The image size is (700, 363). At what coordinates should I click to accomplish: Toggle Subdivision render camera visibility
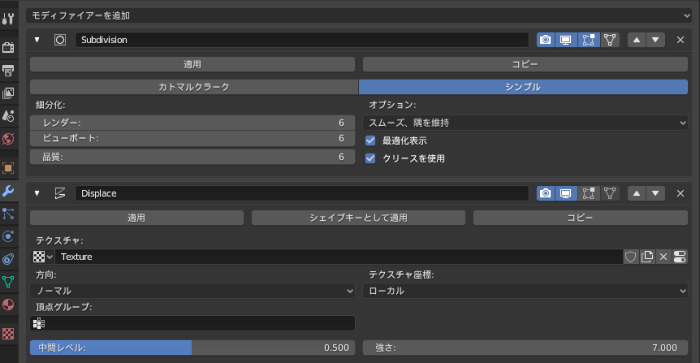545,40
